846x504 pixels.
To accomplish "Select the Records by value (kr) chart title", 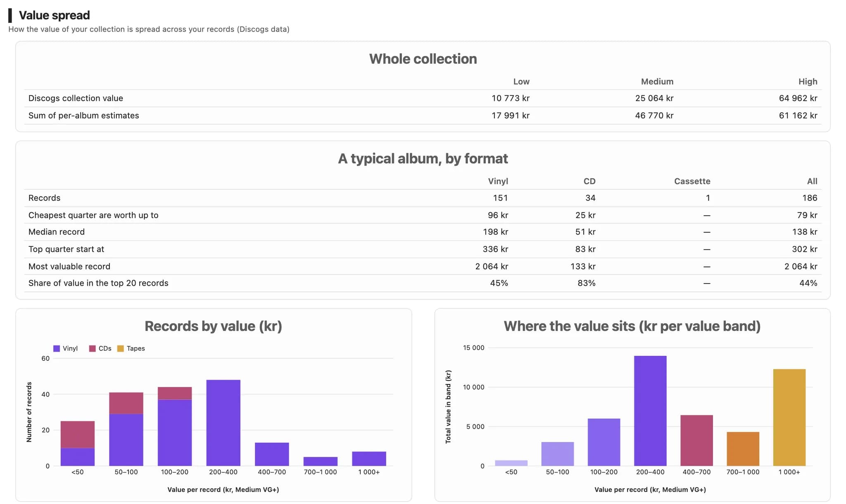I will [x=213, y=326].
